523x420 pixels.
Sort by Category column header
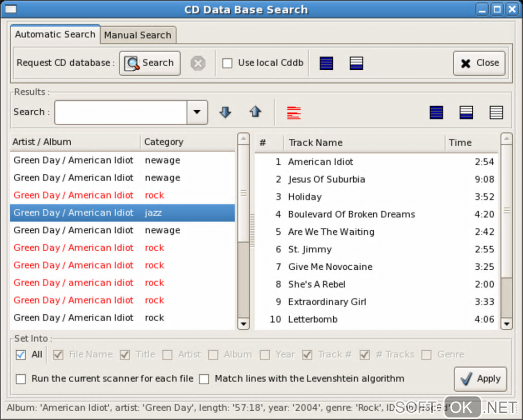(x=188, y=142)
